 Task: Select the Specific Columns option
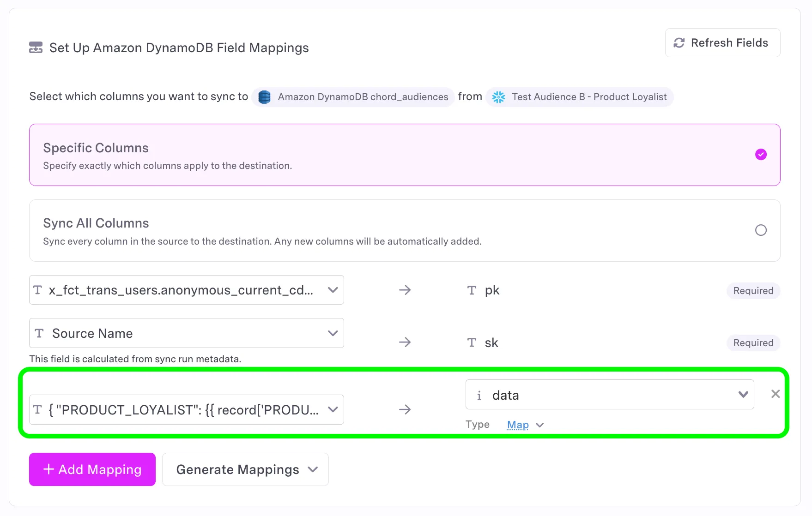coord(405,155)
